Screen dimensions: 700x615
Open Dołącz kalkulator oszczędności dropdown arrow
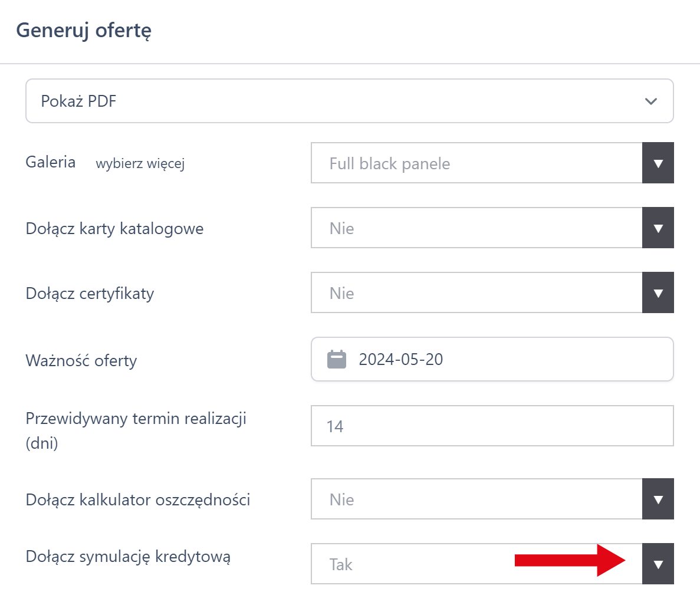pos(658,499)
